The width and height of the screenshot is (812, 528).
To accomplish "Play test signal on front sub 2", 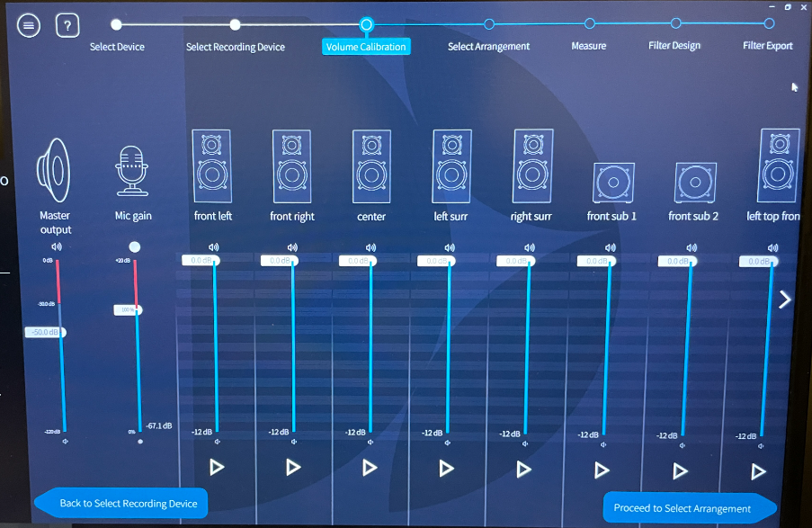I will tap(680, 471).
